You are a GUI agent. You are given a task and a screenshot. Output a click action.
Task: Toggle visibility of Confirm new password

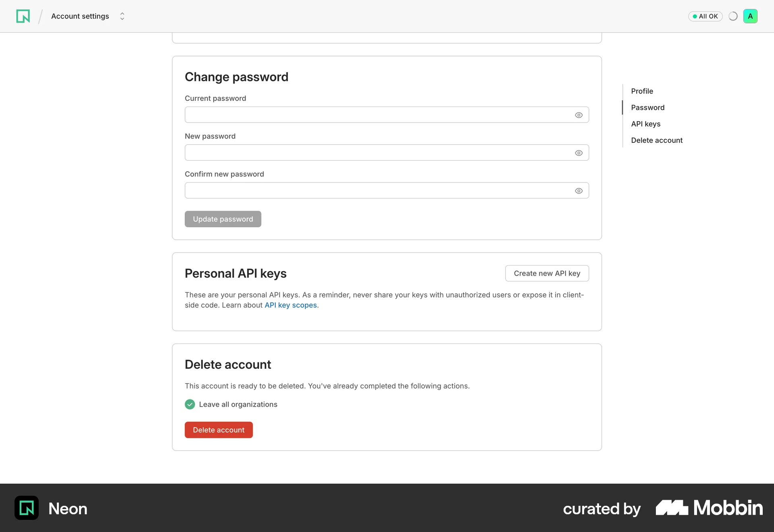pyautogui.click(x=578, y=191)
